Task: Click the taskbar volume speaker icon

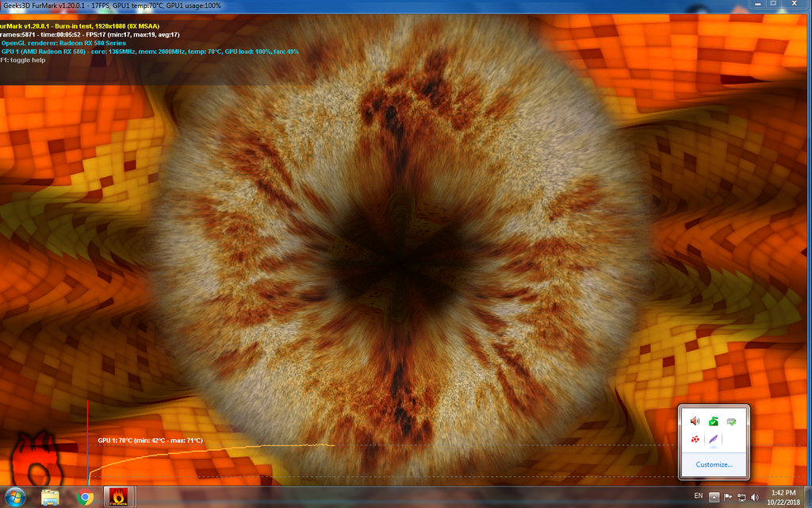Action: coord(755,498)
